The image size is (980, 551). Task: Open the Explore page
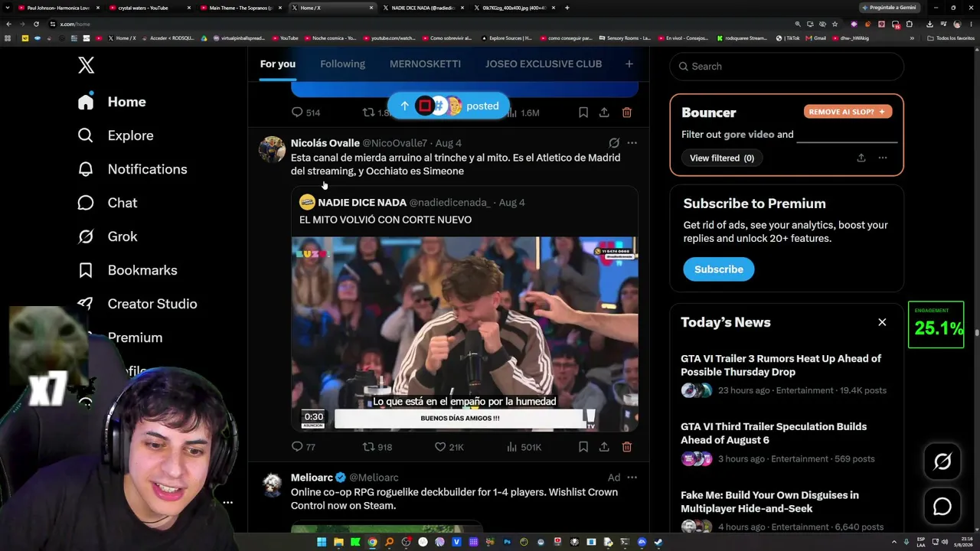116,135
